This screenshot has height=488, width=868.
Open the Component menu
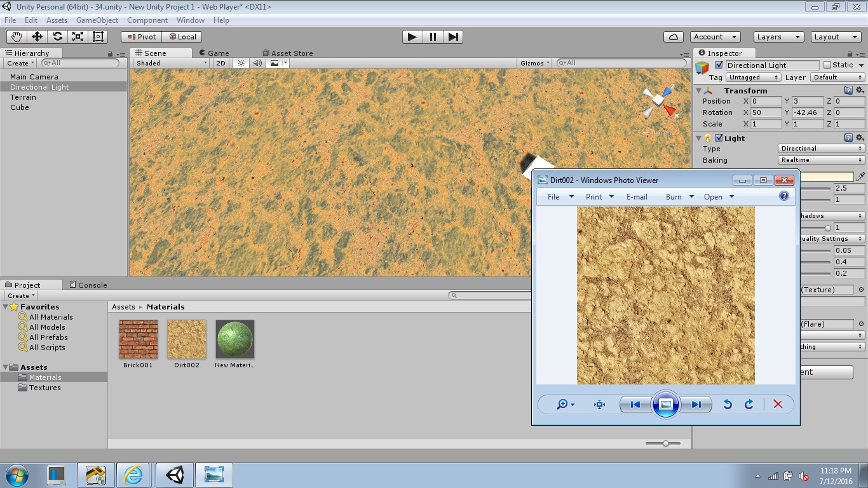pos(147,20)
